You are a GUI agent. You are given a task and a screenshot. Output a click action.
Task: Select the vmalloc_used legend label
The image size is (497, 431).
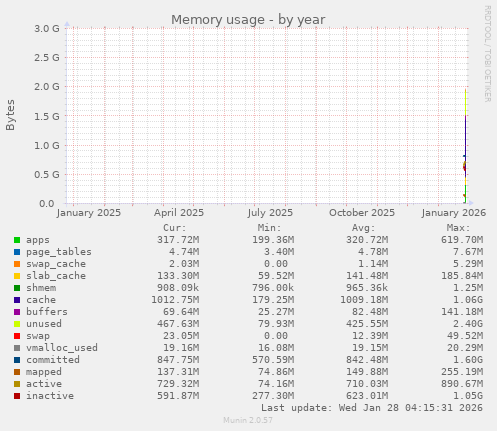point(62,348)
